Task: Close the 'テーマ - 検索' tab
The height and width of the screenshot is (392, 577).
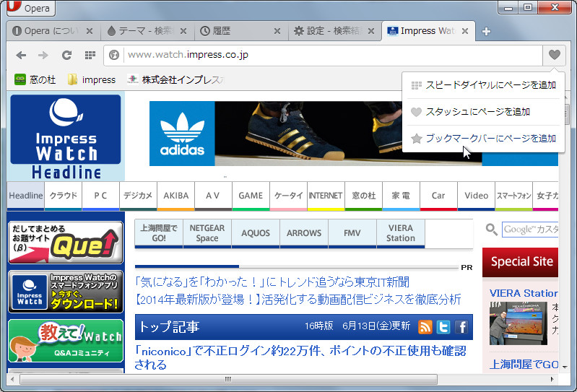Action: [x=183, y=31]
